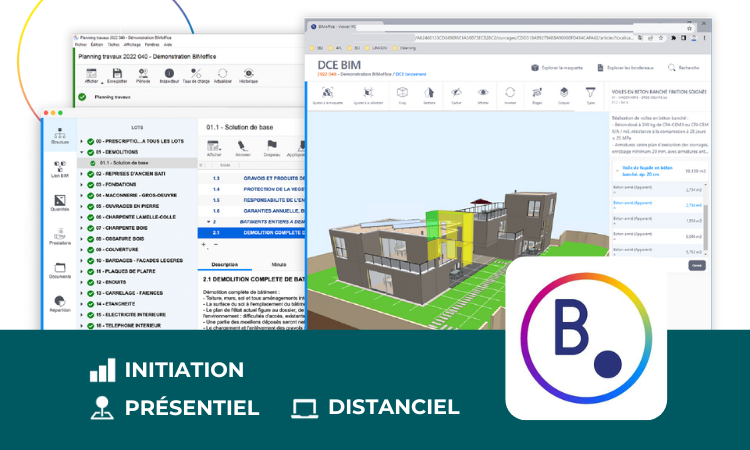750x450 pixels.
Task: Expand lot 07 - CHARPENTE BOIS
Action: click(82, 228)
